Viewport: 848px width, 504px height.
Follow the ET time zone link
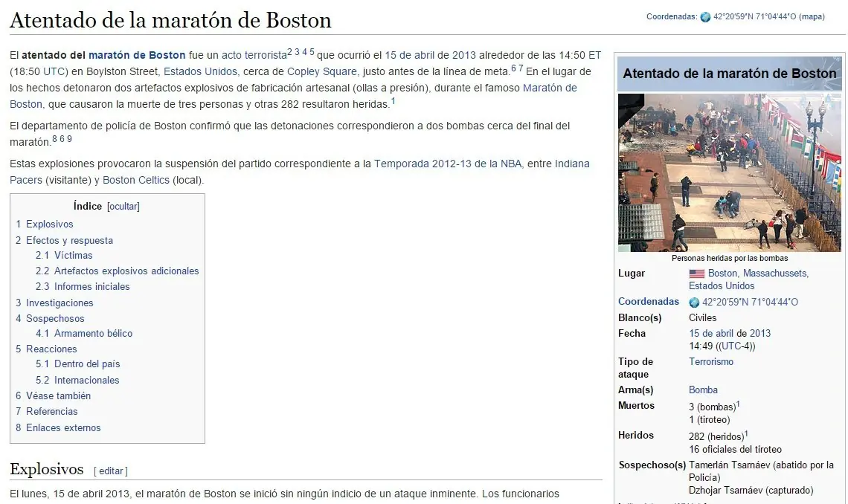click(x=595, y=55)
